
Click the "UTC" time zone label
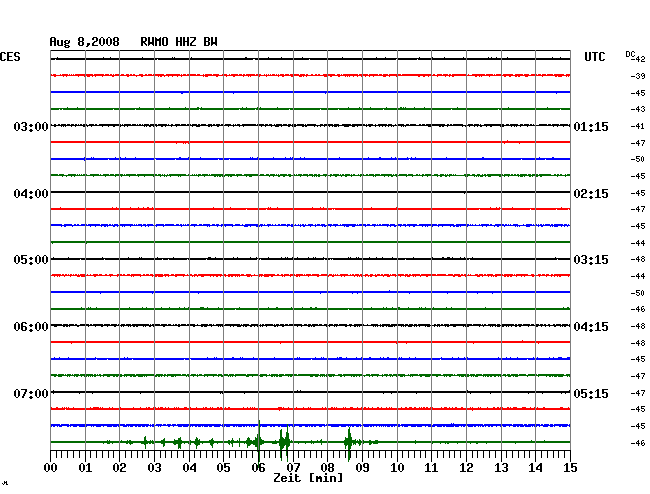[x=594, y=57]
